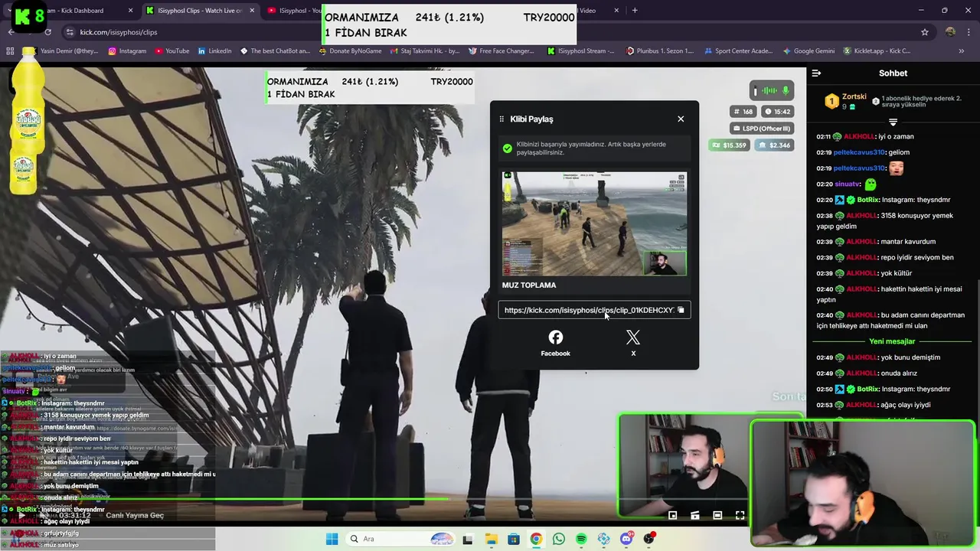Open the YouTube bookmark
Screen dimensions: 980x551
click(172, 51)
